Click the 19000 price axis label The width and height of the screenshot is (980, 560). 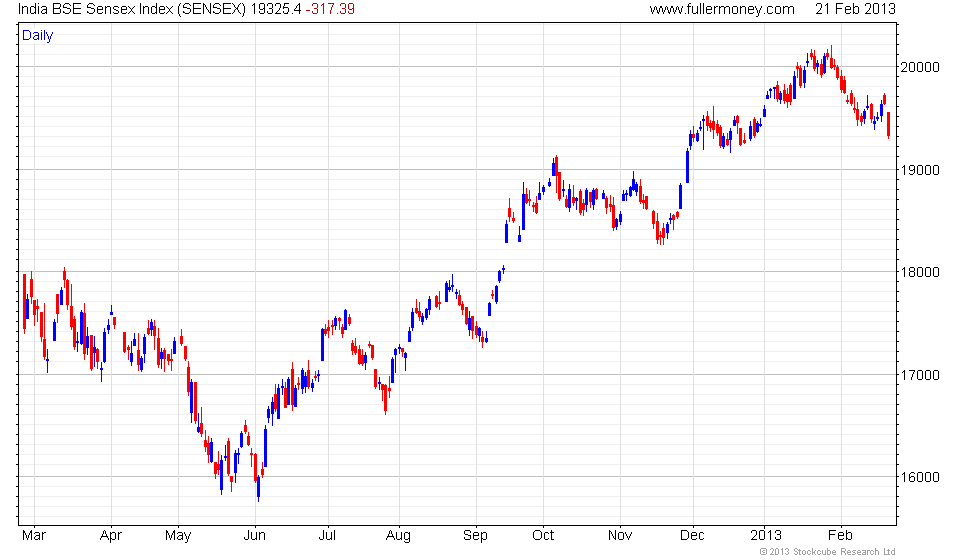coord(919,170)
